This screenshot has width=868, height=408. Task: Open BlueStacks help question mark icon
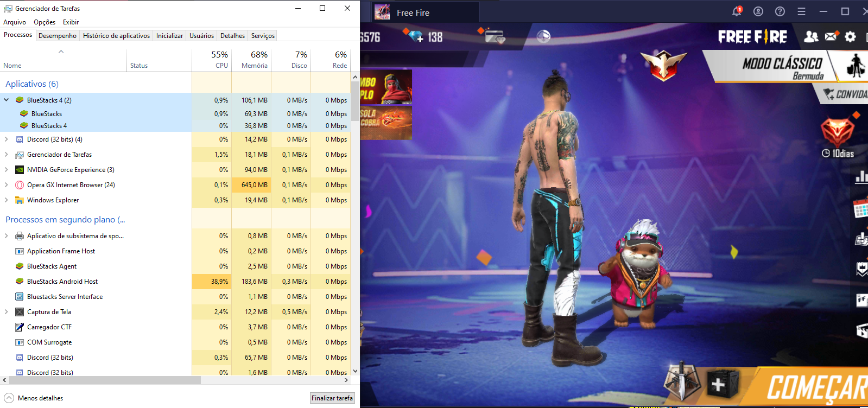780,11
